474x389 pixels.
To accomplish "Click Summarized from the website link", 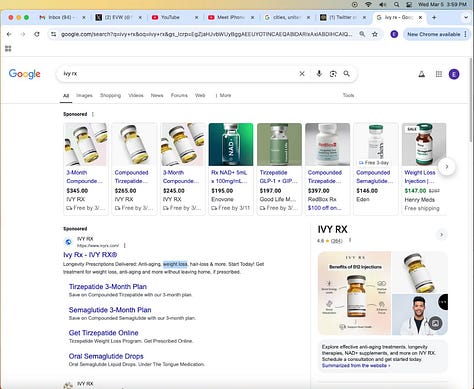I will tap(356, 366).
